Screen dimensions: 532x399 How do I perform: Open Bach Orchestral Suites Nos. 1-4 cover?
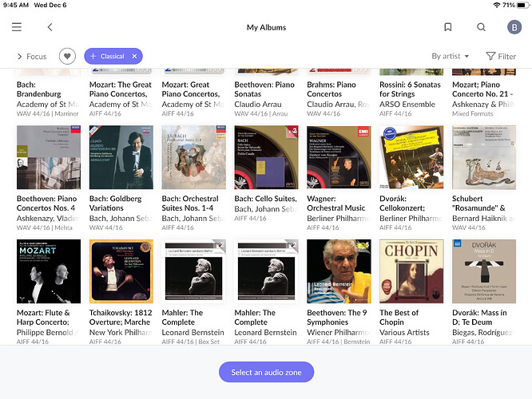pyautogui.click(x=194, y=157)
